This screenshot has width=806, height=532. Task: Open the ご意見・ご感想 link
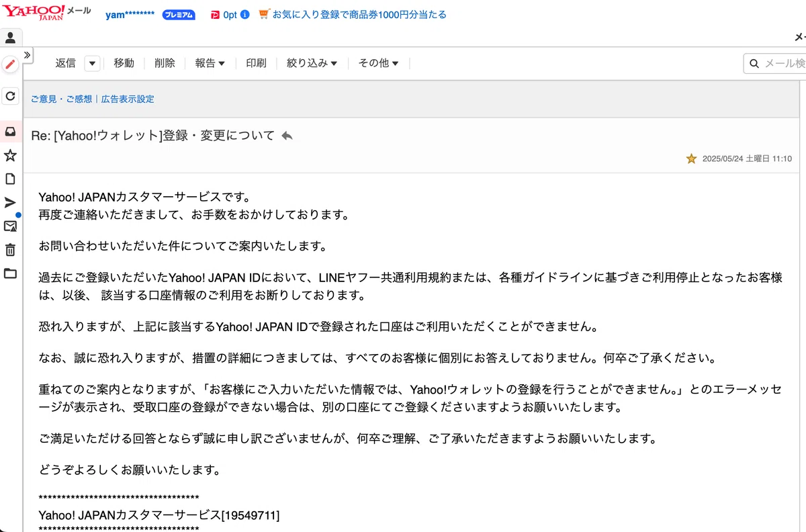(x=61, y=99)
